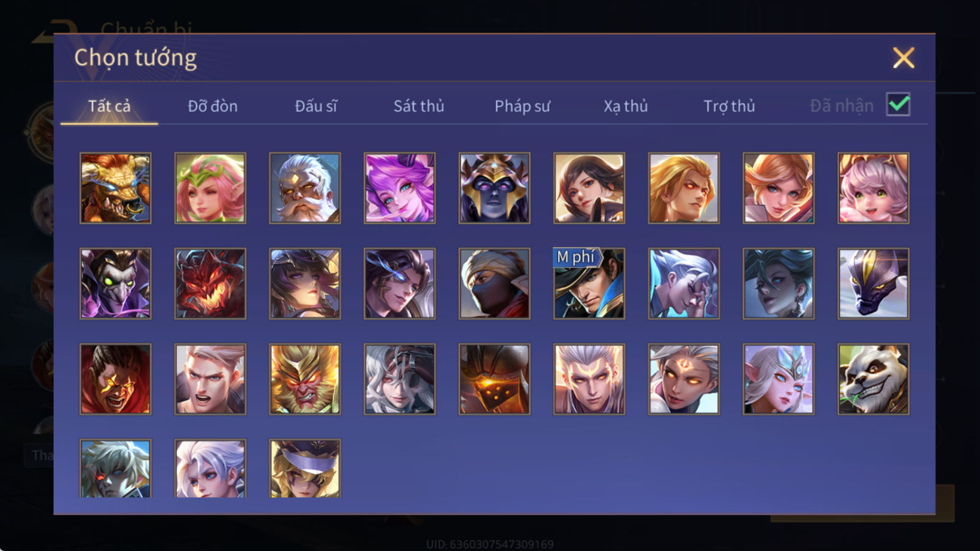Choose the golden monkey king hero
This screenshot has height=551, width=980.
click(x=305, y=379)
